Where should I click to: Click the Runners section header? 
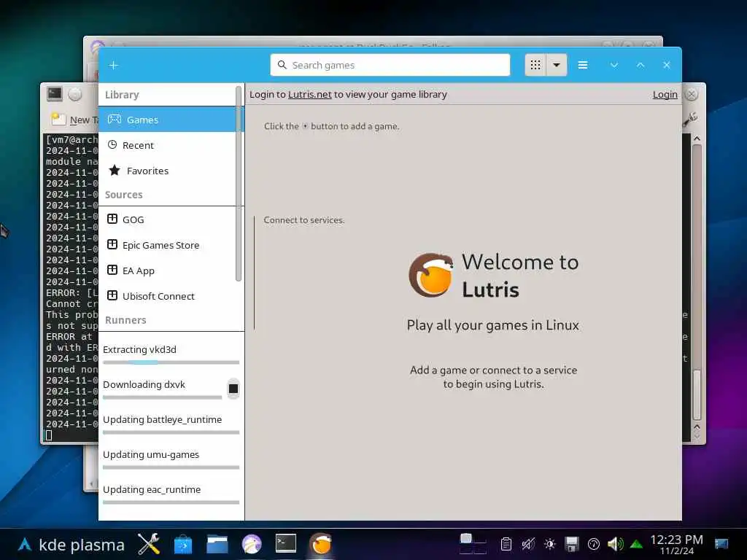[x=125, y=320]
